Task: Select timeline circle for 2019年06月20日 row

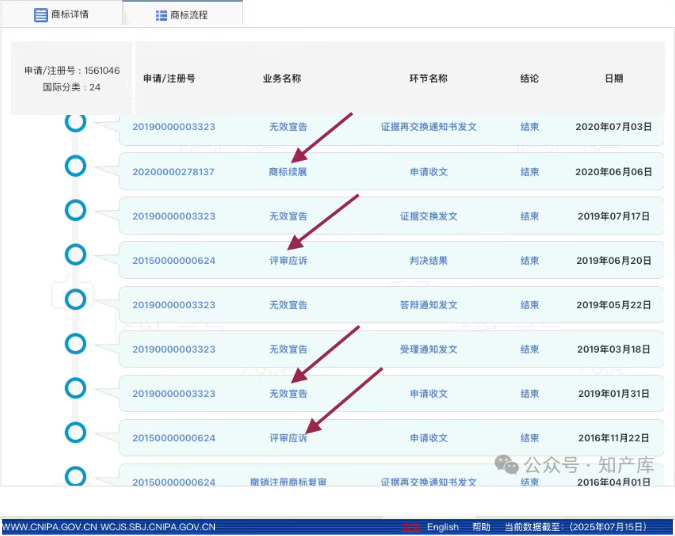Action: coord(75,254)
